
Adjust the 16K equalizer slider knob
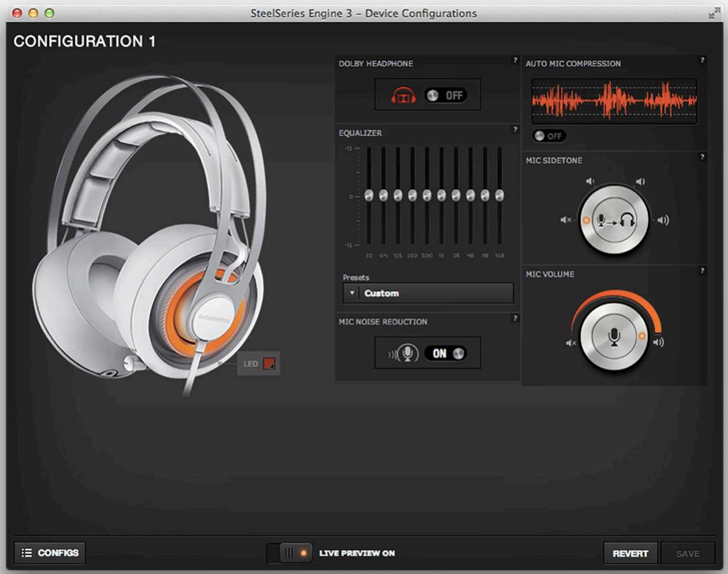(x=500, y=195)
